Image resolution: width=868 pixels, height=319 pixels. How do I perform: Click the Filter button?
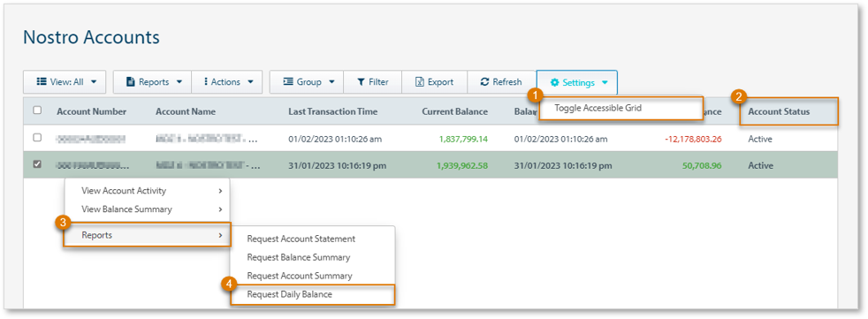[x=372, y=82]
